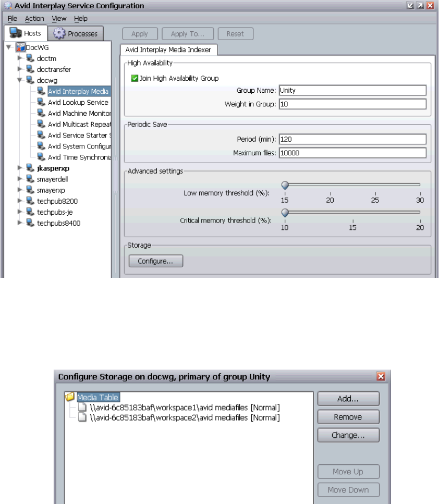This screenshot has width=439, height=504.
Task: Click the smayerxp host icon
Action: coord(30,190)
